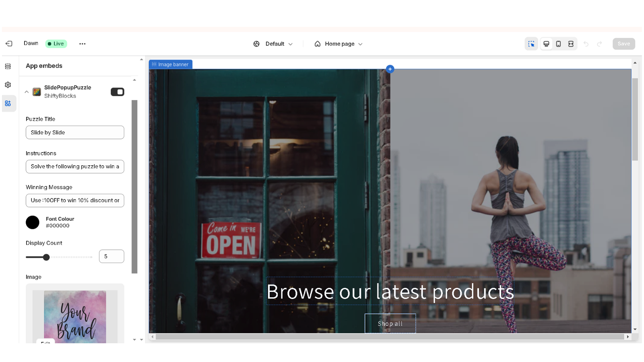Enable full-width preview mode
The height and width of the screenshot is (362, 644).
pos(571,43)
